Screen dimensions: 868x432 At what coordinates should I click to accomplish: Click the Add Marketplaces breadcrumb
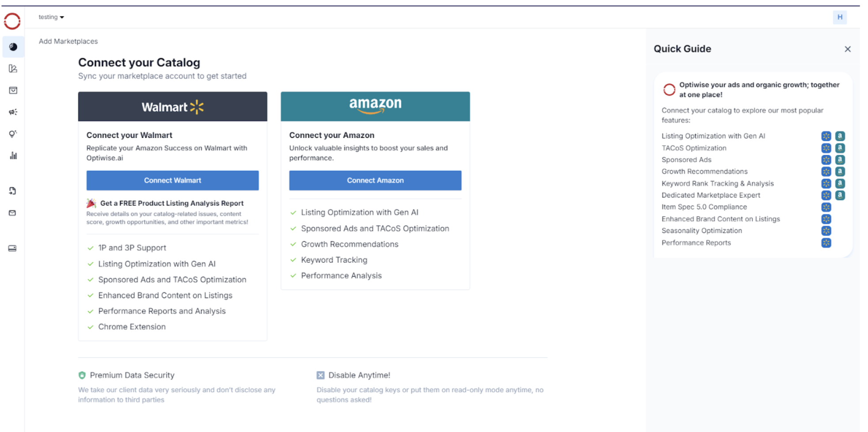tap(68, 41)
